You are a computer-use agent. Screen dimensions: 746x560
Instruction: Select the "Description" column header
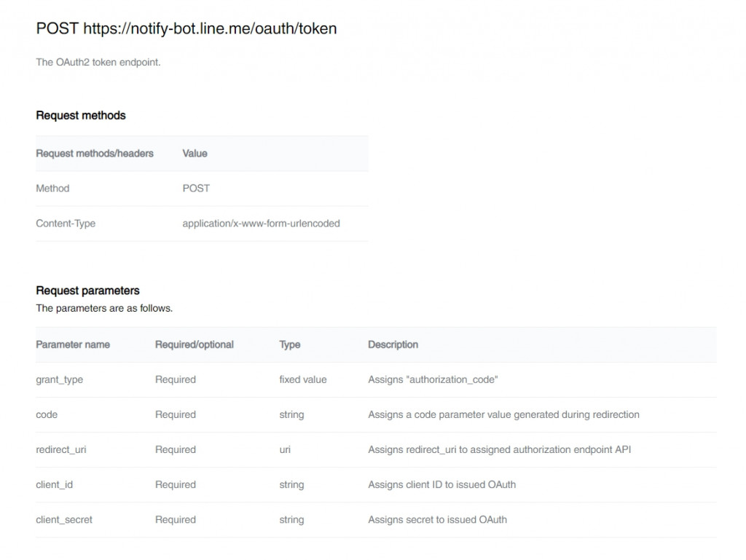393,344
